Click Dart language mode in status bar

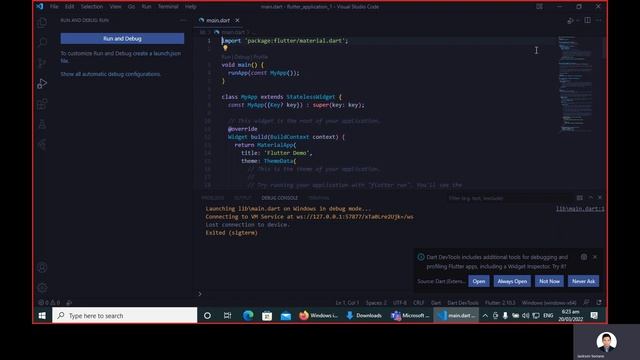coord(436,303)
